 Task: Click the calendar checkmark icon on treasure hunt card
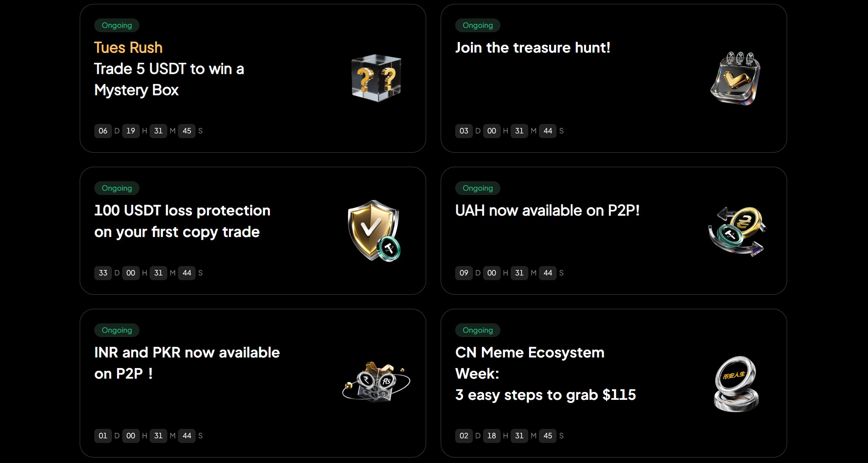point(734,78)
